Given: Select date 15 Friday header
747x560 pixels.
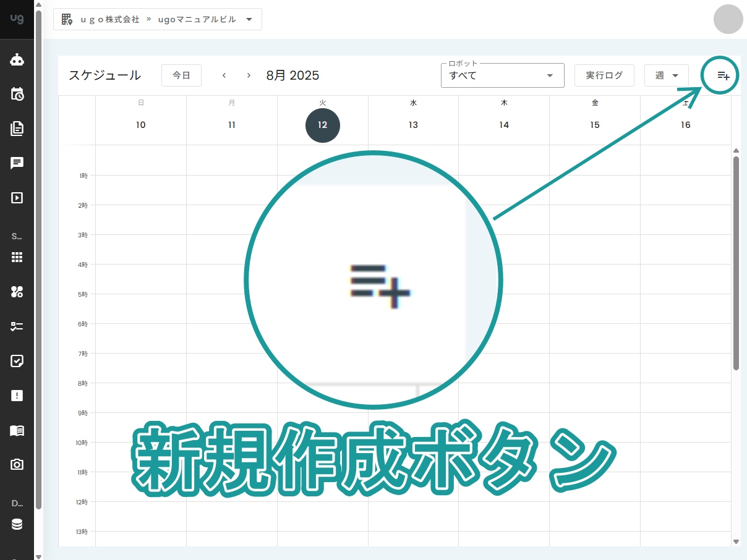Looking at the screenshot, I should (x=595, y=125).
